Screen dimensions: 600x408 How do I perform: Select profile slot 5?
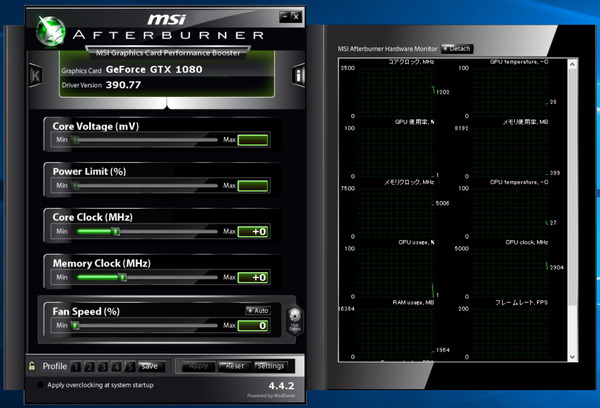point(130,367)
